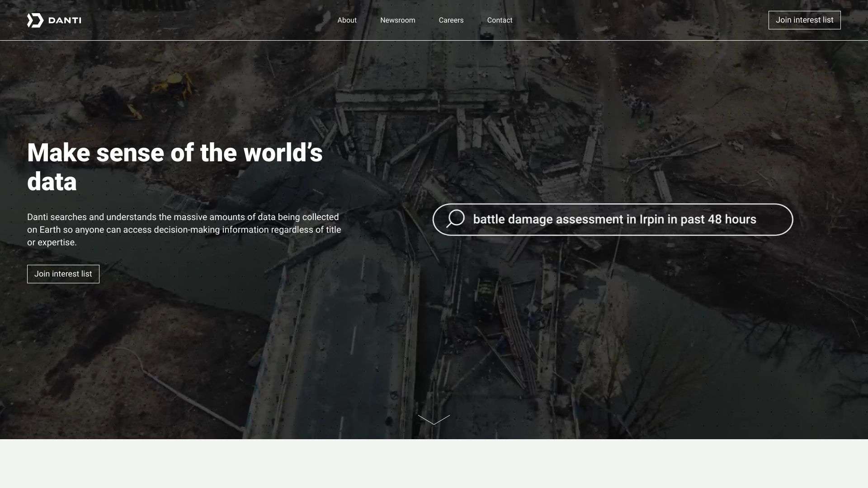Click the descriptive paragraph about Danti
The height and width of the screenshot is (488, 868).
click(184, 229)
